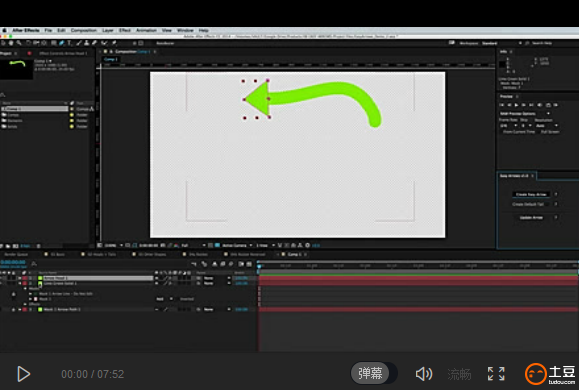Select the Type tool in toolbar
The height and width of the screenshot is (390, 579).
coord(69,43)
